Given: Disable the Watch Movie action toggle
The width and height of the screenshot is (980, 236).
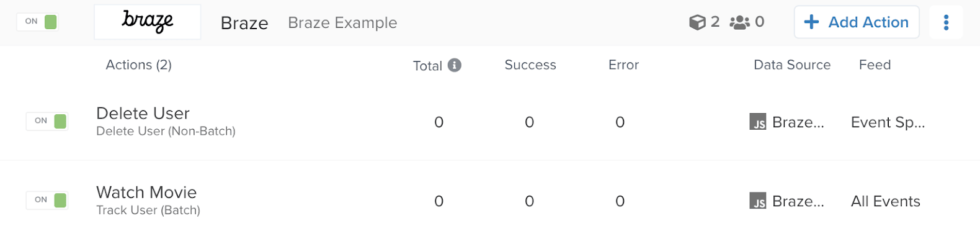Looking at the screenshot, I should tap(47, 200).
